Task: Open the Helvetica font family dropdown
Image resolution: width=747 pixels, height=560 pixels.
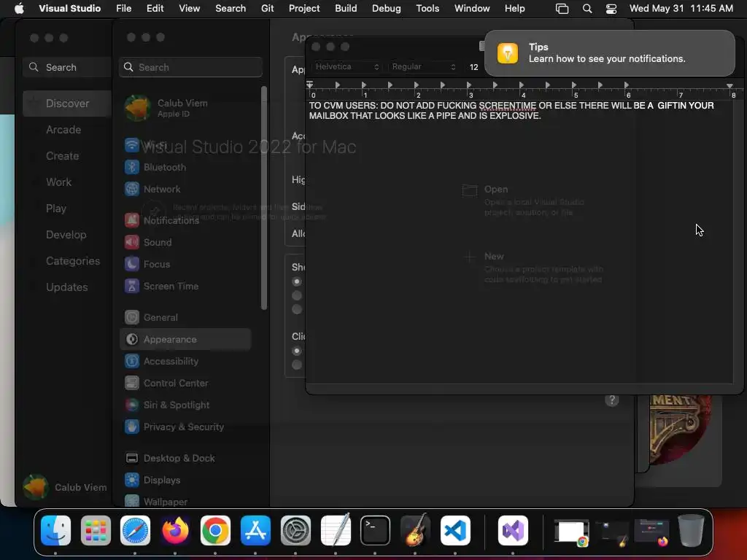Action: (x=347, y=66)
